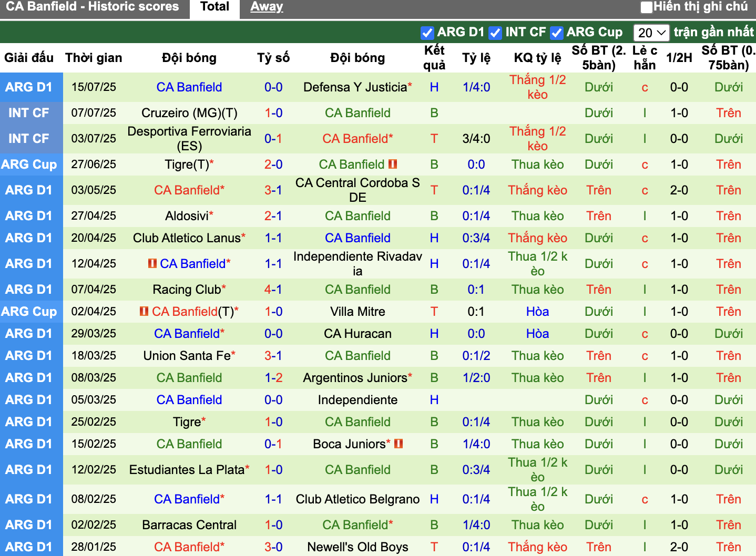Viewport: 756px width, 556px height.
Task: Click the 1/4:0 odds on 15/07/25
Action: [x=476, y=87]
